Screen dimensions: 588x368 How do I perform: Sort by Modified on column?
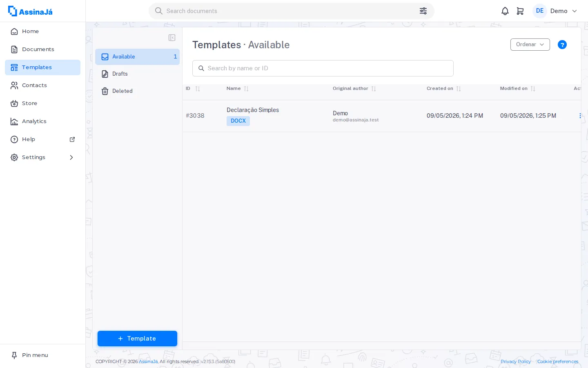(x=533, y=89)
